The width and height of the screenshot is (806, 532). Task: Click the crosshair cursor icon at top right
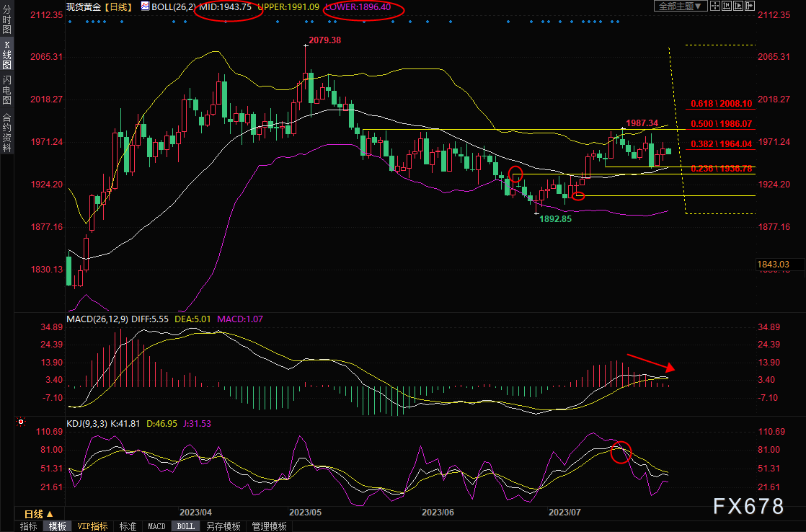715,6
